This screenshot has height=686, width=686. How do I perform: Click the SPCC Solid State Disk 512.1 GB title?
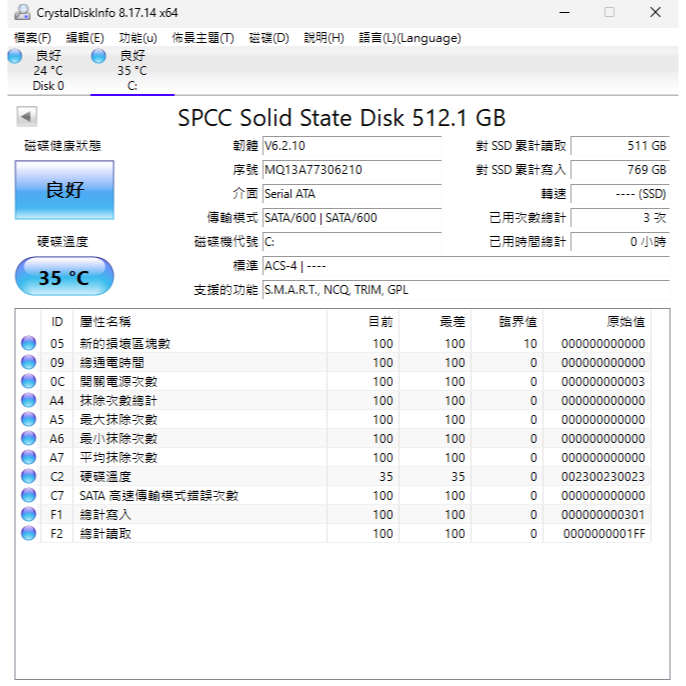pos(342,118)
